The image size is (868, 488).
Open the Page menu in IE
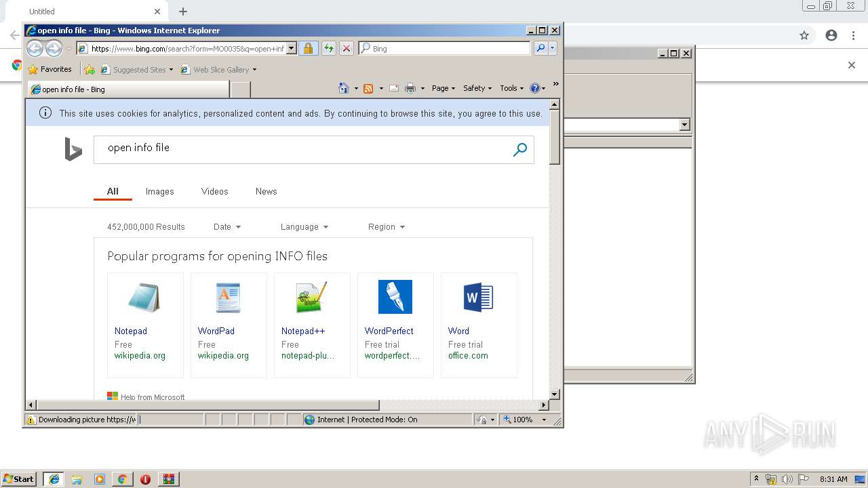(x=443, y=88)
